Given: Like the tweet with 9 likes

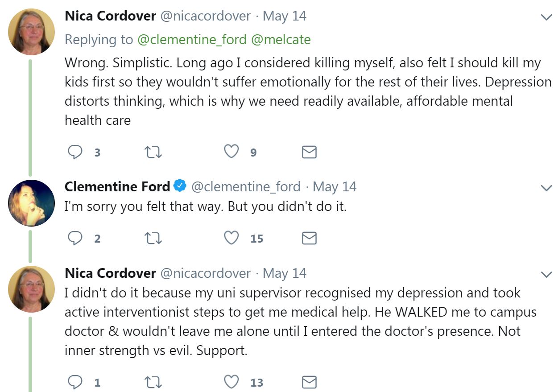Looking at the screenshot, I should pos(231,152).
